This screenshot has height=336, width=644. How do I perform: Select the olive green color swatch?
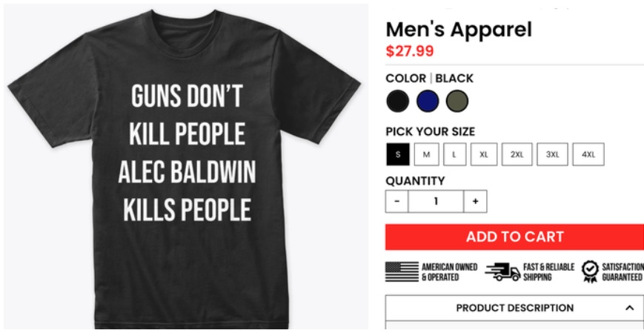[457, 101]
